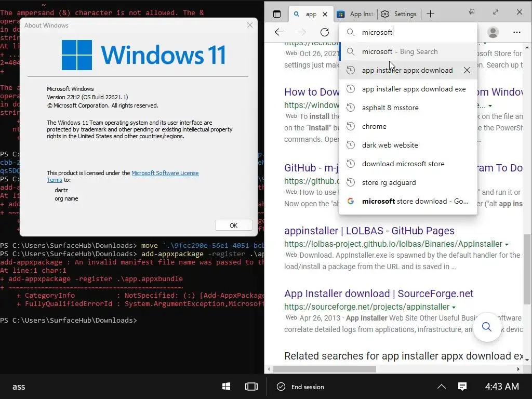Click the history icon beside 'chrome'
The height and width of the screenshot is (399, 532).
pyautogui.click(x=351, y=126)
